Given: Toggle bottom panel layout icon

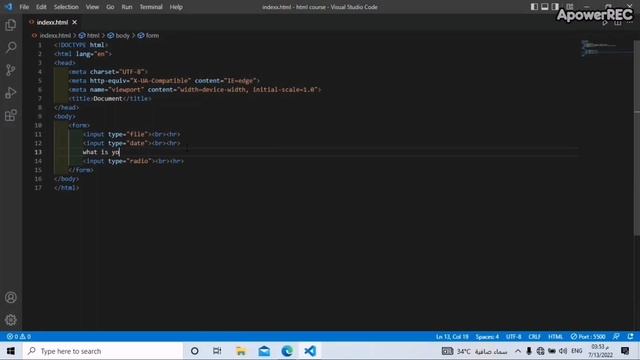Looking at the screenshot, I should coord(544,7).
